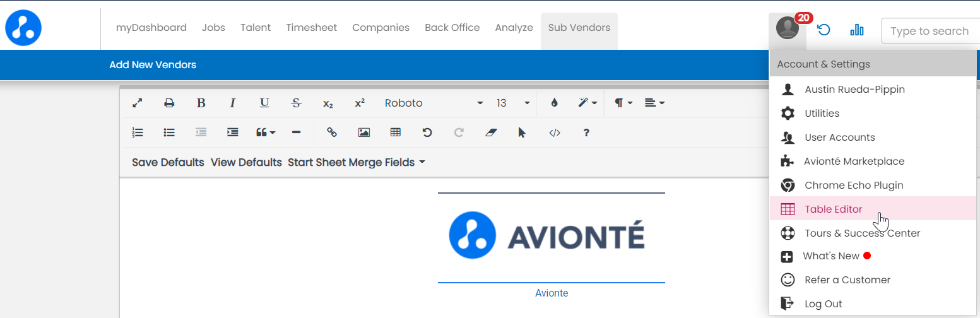
Task: Click Save Defaults button
Action: pos(168,162)
